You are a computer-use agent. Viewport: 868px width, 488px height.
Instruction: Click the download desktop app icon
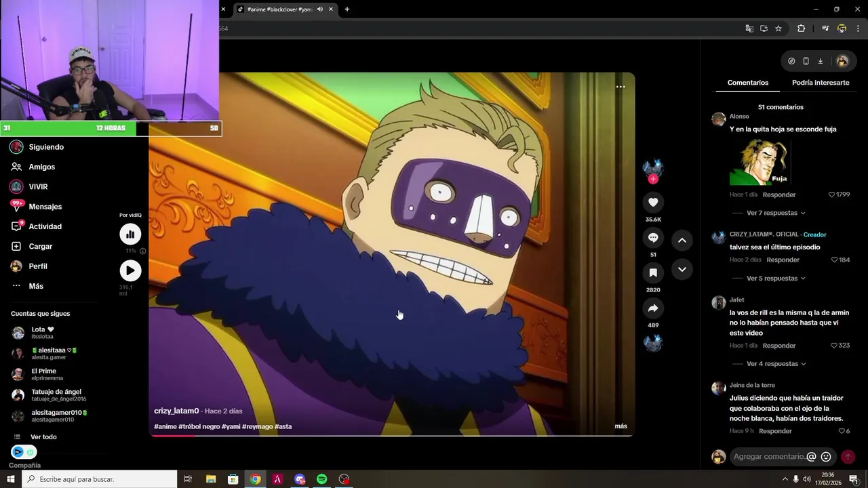point(820,61)
